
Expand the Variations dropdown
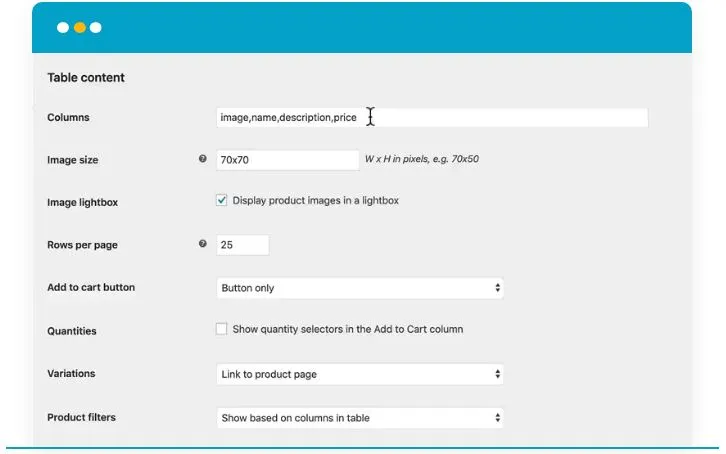pyautogui.click(x=360, y=374)
